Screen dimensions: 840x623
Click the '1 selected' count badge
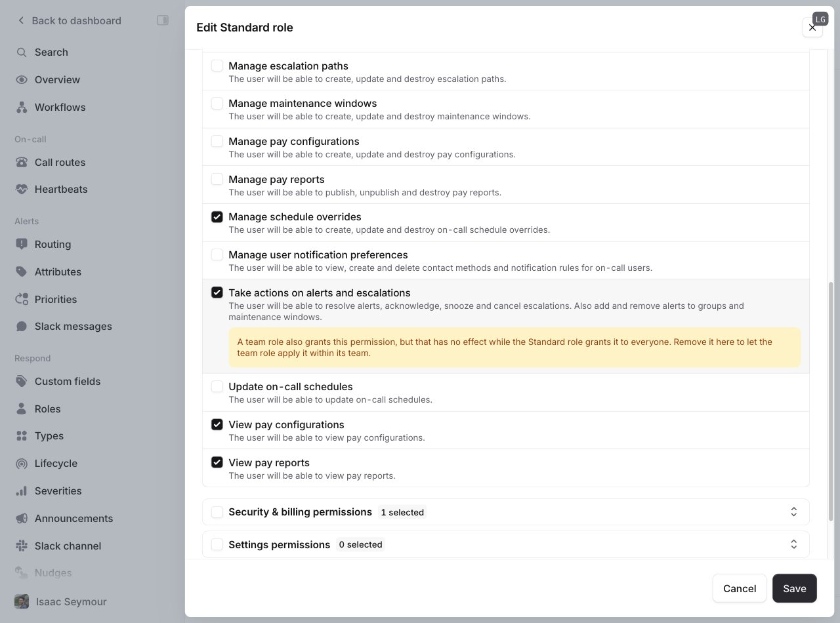402,513
